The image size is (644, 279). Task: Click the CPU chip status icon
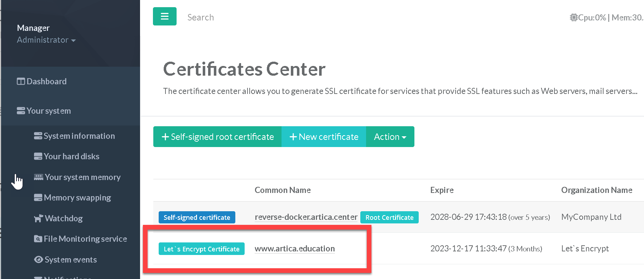[573, 17]
